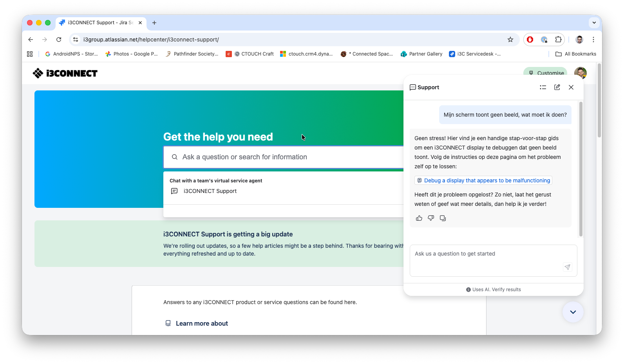Click the thumbs up feedback icon
Screen dimensions: 624x364
(419, 218)
